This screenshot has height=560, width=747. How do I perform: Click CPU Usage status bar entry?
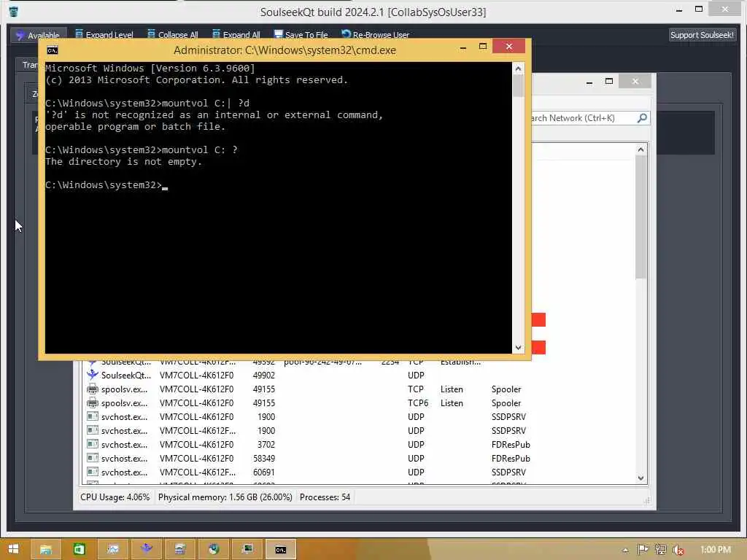pos(115,497)
